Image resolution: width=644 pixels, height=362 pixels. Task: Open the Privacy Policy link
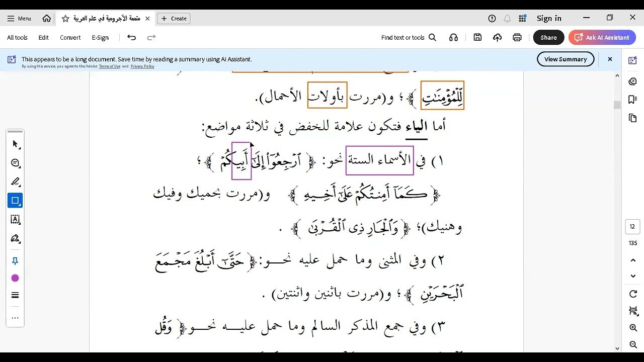coord(142,66)
